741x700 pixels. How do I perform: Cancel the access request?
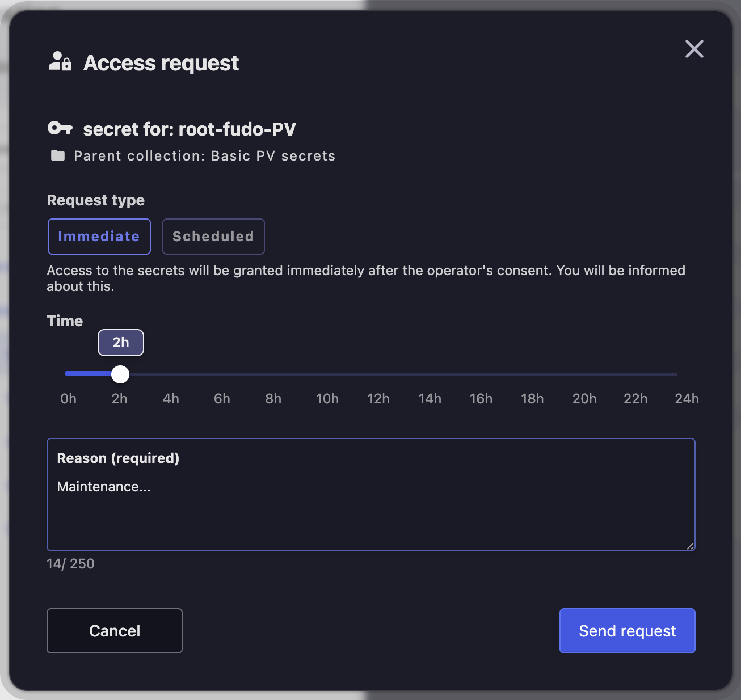tap(115, 631)
